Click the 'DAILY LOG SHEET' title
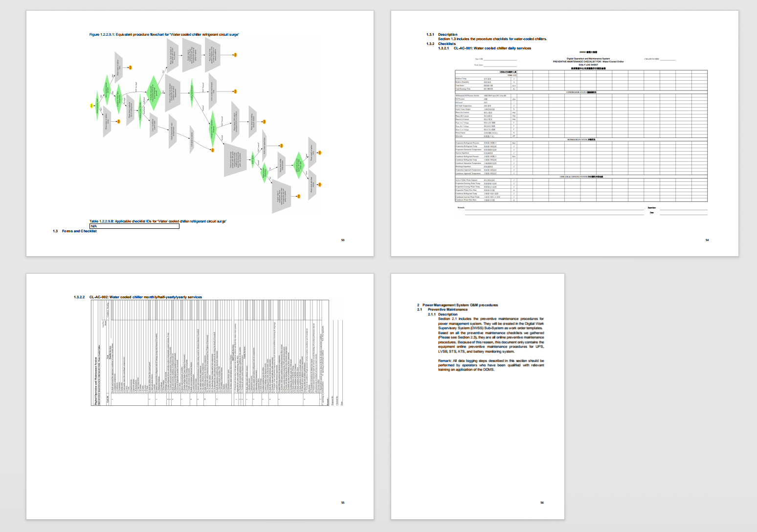This screenshot has width=757, height=532. tap(588, 65)
